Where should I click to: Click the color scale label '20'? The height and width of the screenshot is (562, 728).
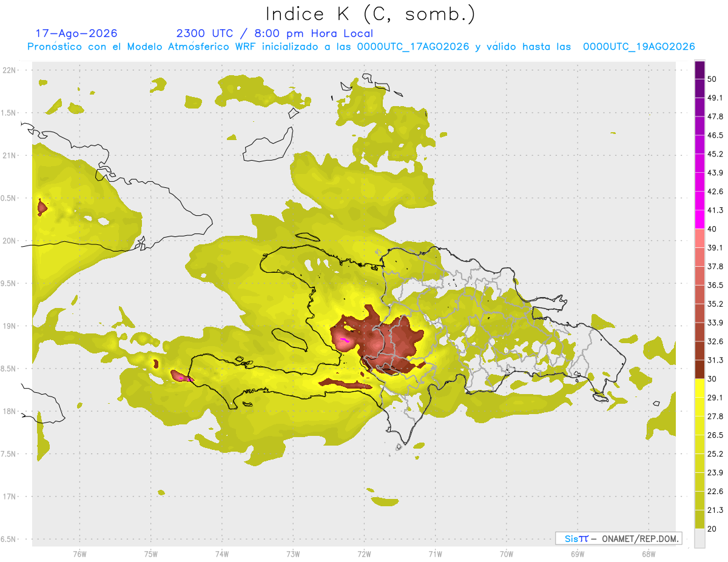(712, 529)
